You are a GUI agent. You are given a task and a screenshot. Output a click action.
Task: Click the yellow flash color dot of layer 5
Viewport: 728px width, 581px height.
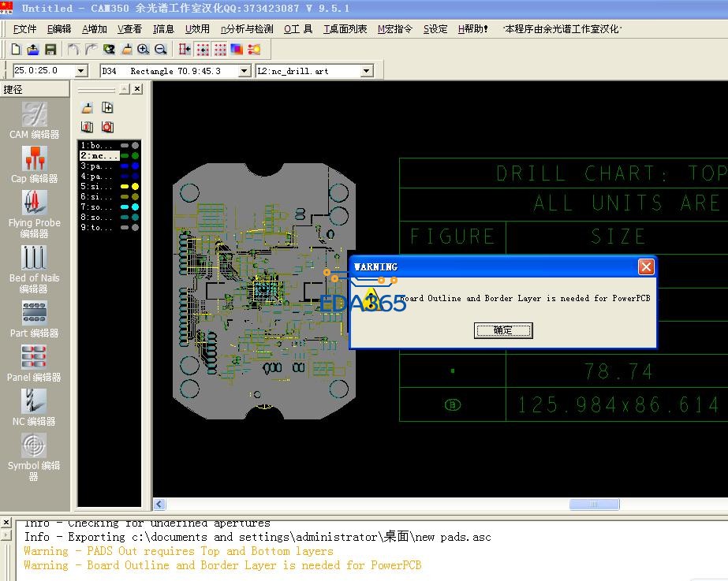135,186
